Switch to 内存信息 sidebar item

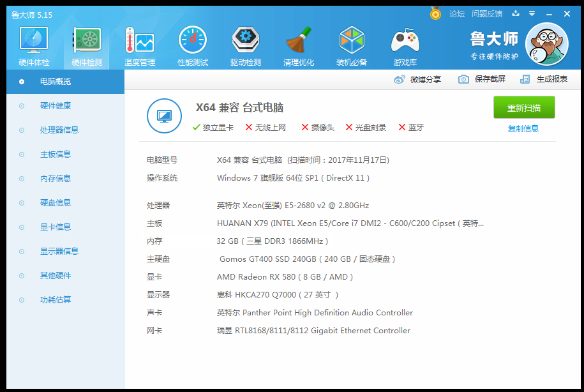point(65,179)
